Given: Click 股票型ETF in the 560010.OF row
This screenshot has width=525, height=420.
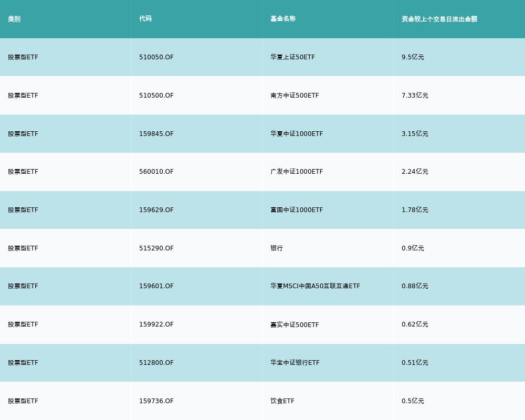Looking at the screenshot, I should point(23,172).
